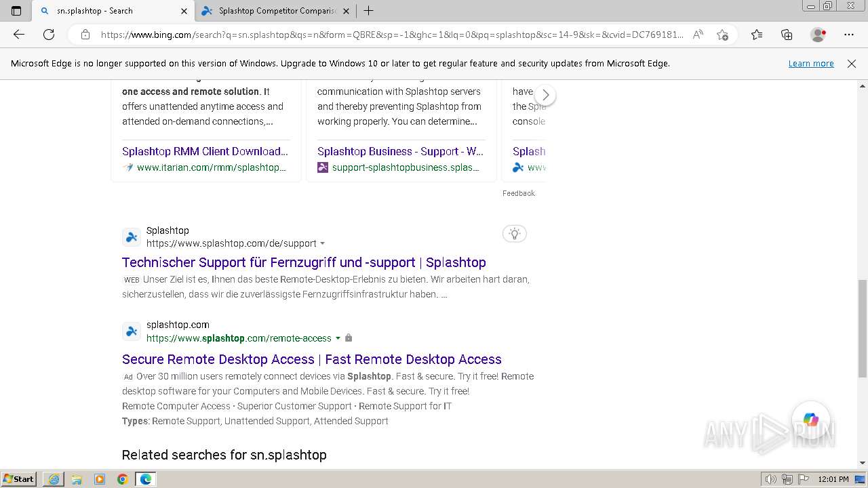Screen dimensions: 868x488
Task: Open the Copilot floating button
Action: coord(810,420)
